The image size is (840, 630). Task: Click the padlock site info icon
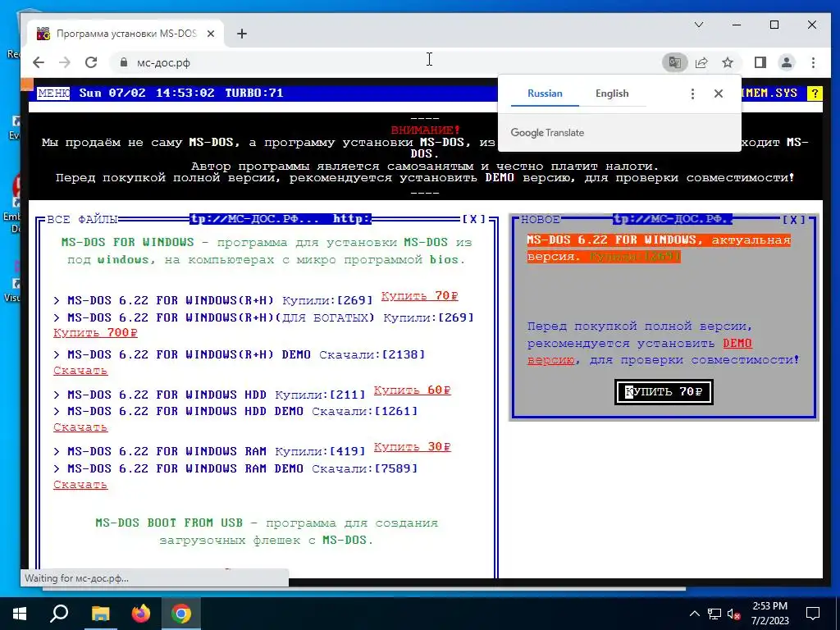click(x=124, y=62)
